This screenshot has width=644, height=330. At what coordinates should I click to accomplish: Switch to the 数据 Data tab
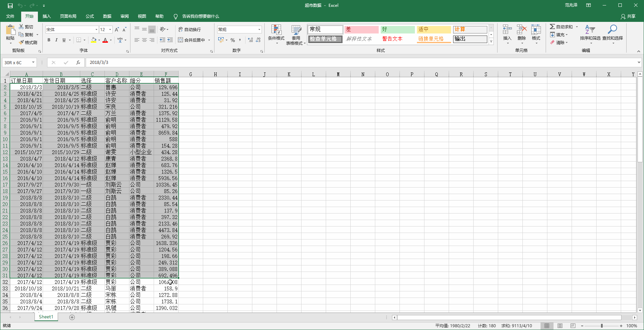(107, 16)
